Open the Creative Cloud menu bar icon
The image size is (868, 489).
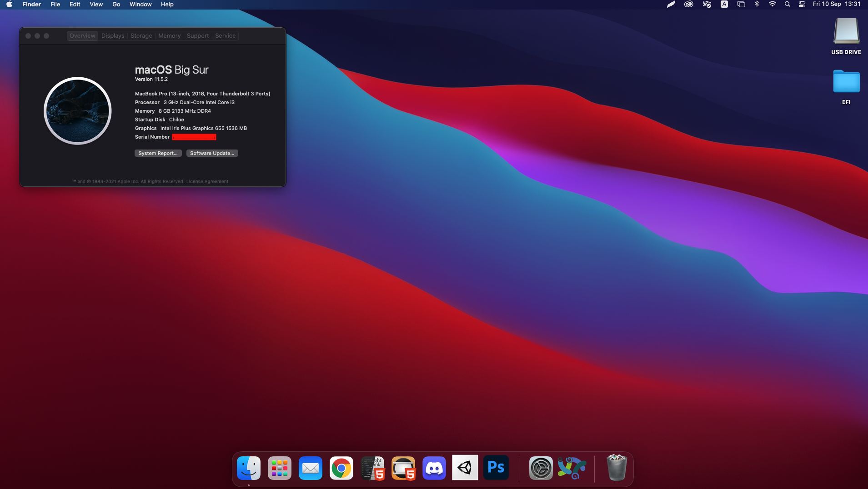click(689, 4)
